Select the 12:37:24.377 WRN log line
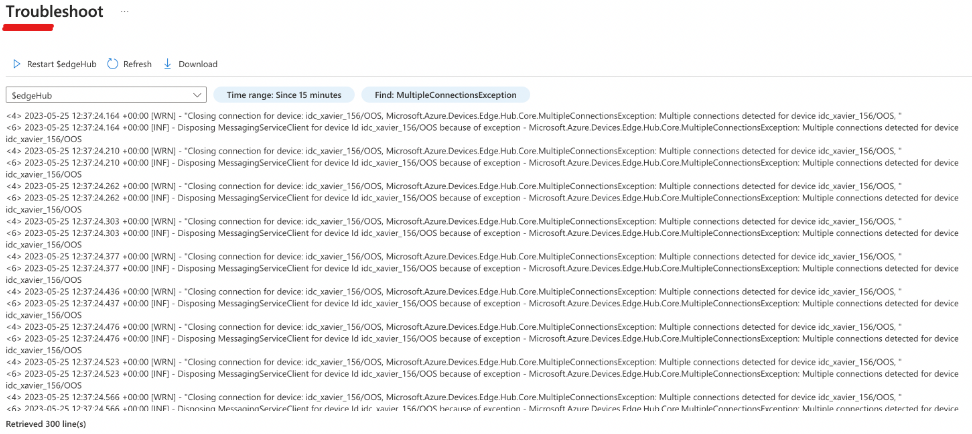972x434 pixels. [x=454, y=256]
